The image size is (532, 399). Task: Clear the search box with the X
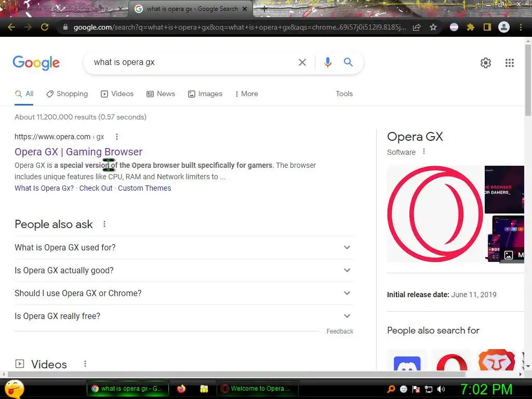tap(302, 62)
